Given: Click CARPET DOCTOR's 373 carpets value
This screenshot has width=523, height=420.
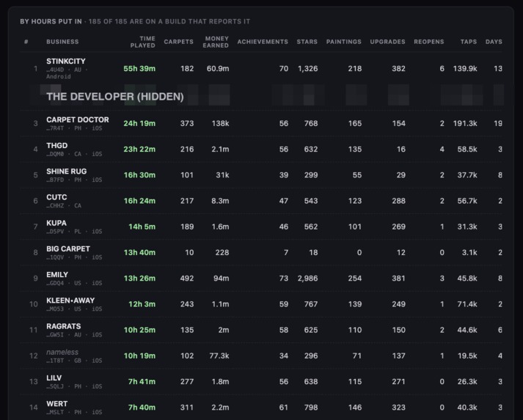Looking at the screenshot, I should (x=187, y=123).
